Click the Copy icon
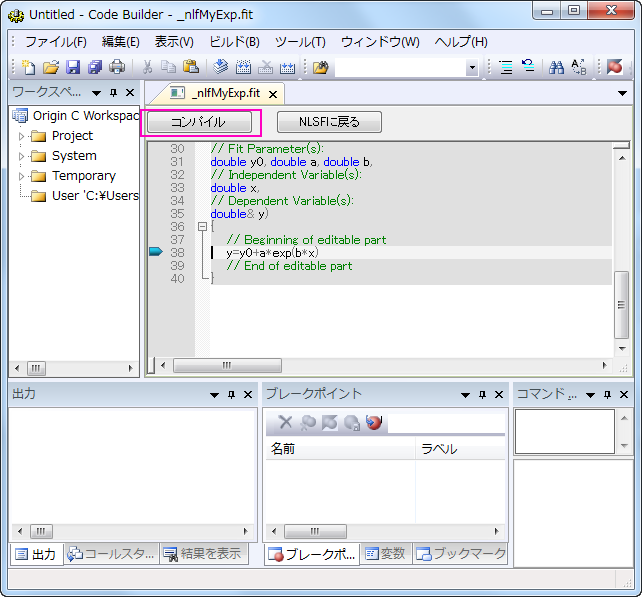 coord(168,67)
